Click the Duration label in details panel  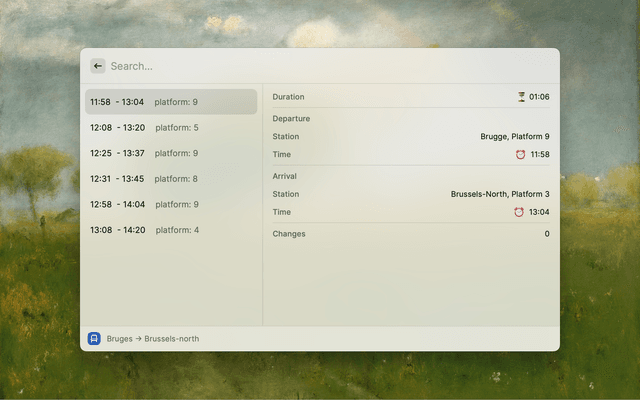(x=288, y=97)
